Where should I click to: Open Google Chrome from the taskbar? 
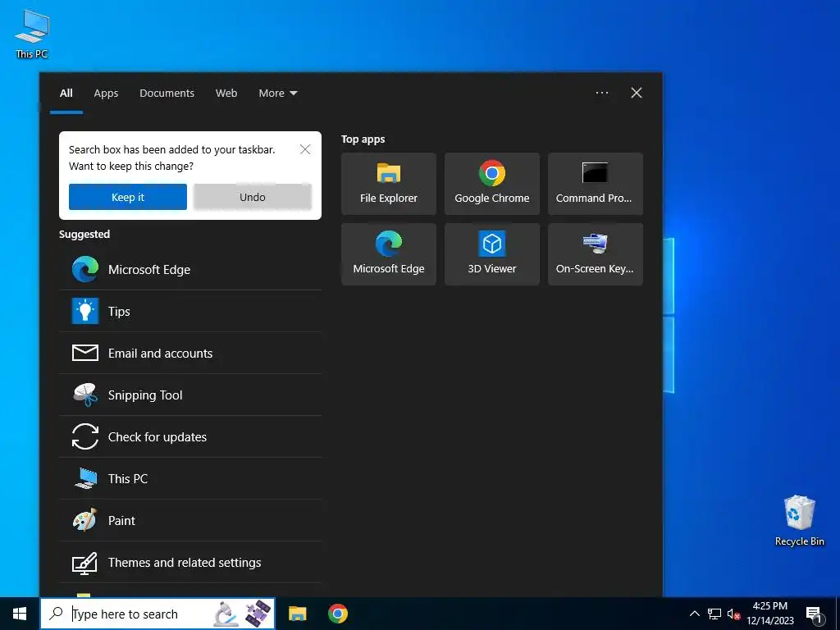click(337, 614)
